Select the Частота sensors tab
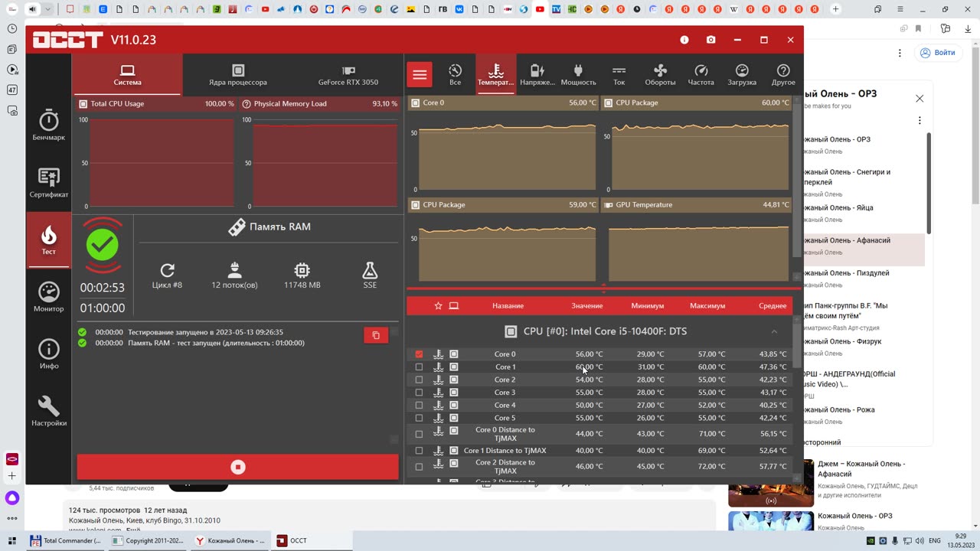The width and height of the screenshot is (980, 551). click(x=701, y=74)
